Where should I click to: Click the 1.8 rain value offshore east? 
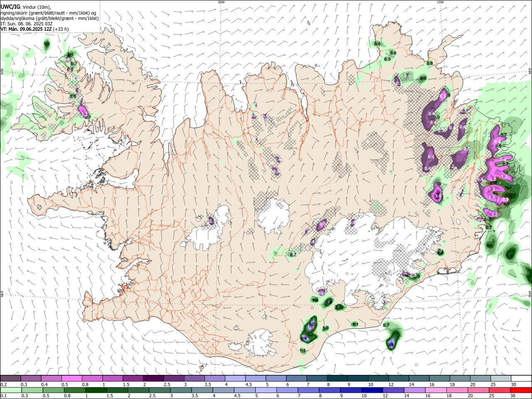coord(510,256)
